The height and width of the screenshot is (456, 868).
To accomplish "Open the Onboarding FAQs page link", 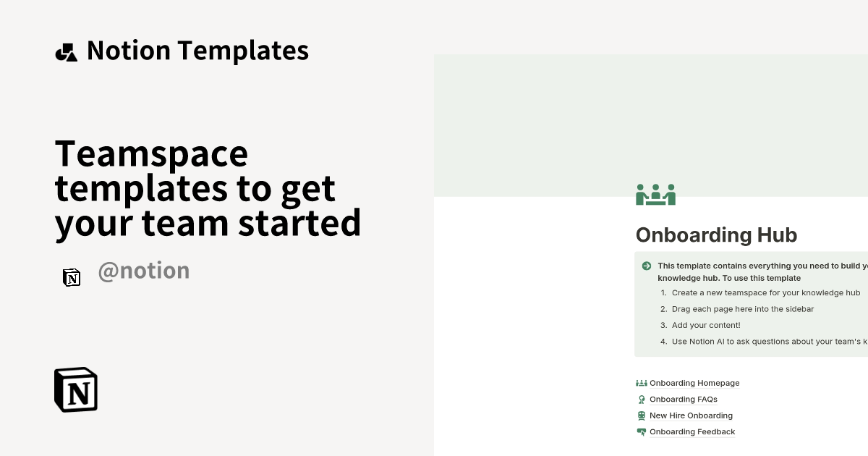I will click(x=683, y=400).
